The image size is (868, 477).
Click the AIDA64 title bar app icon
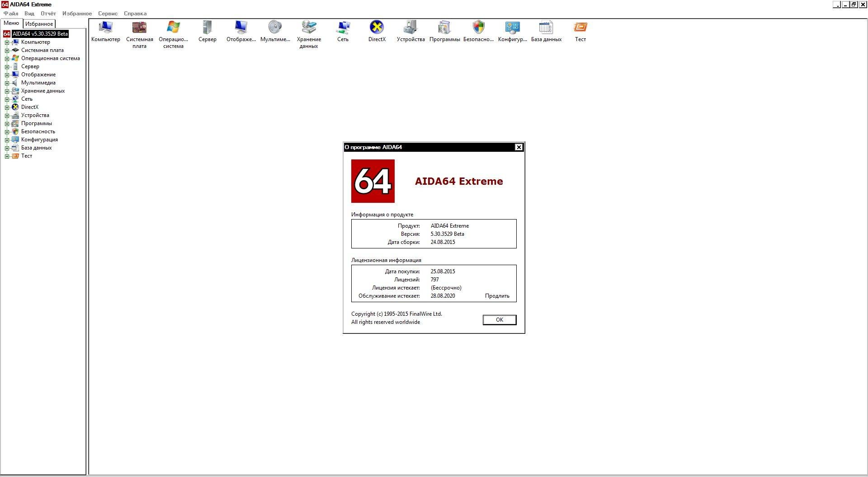click(x=5, y=5)
